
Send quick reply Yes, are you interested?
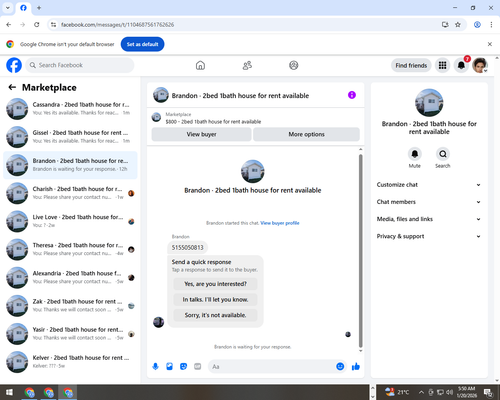215,284
